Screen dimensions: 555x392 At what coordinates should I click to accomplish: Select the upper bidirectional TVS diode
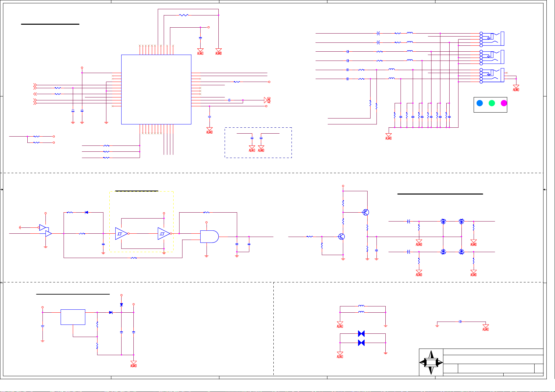(361, 334)
